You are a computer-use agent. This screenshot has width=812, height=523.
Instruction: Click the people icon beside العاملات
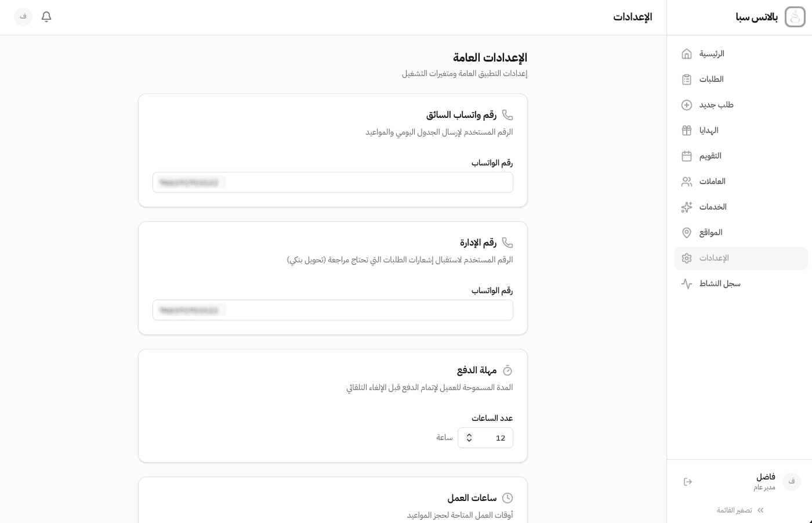tap(687, 182)
